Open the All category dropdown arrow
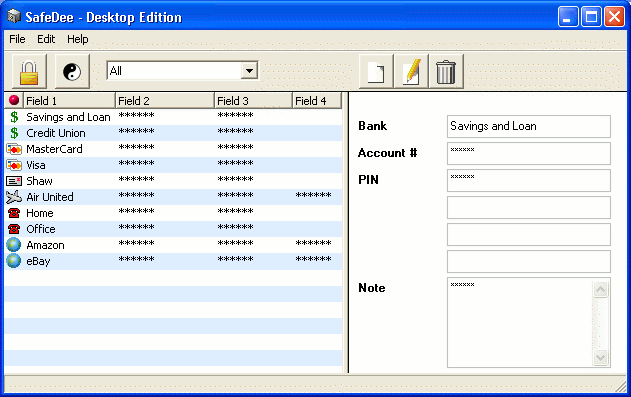Viewport: 631px width, 397px height. tap(250, 71)
